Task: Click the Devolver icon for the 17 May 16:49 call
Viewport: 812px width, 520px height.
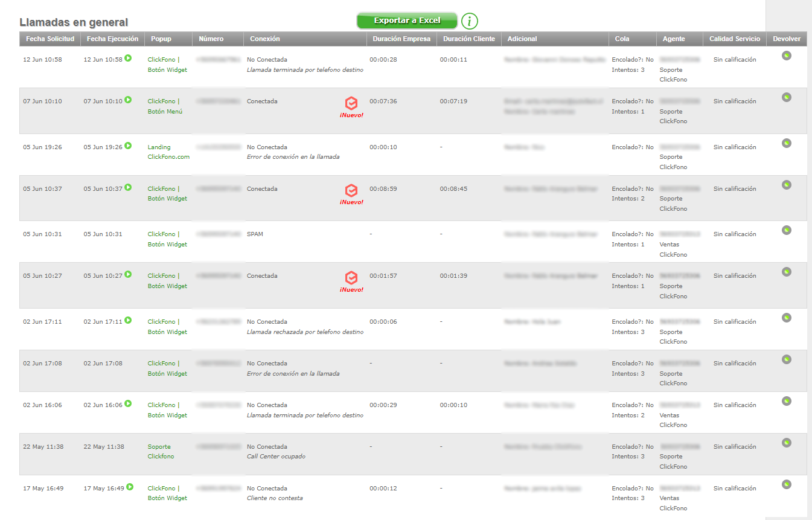Action: (x=786, y=484)
